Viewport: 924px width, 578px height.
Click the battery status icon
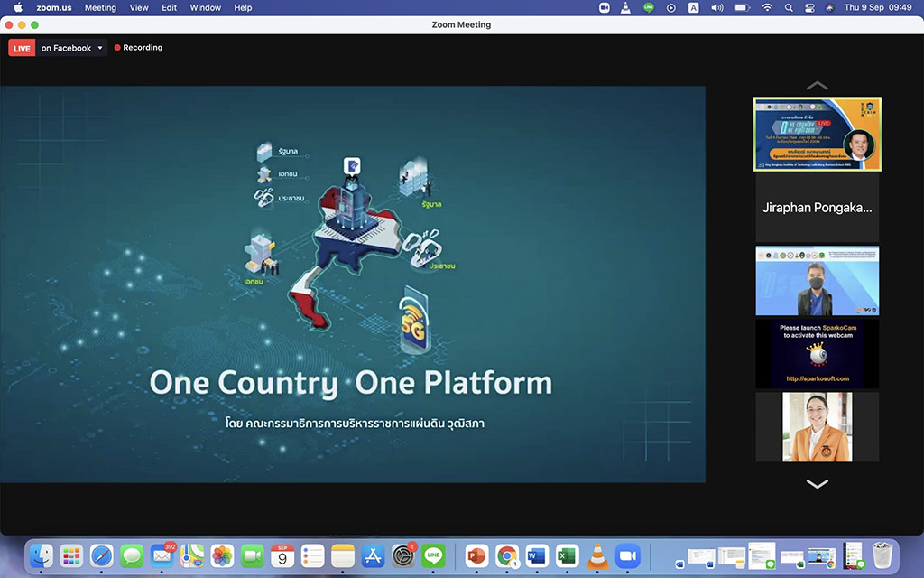tap(742, 7)
